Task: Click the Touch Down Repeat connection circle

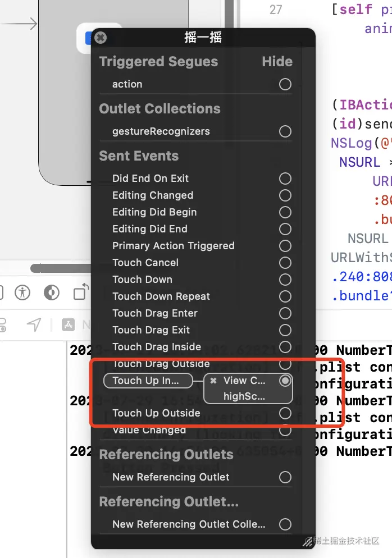Action: (285, 296)
